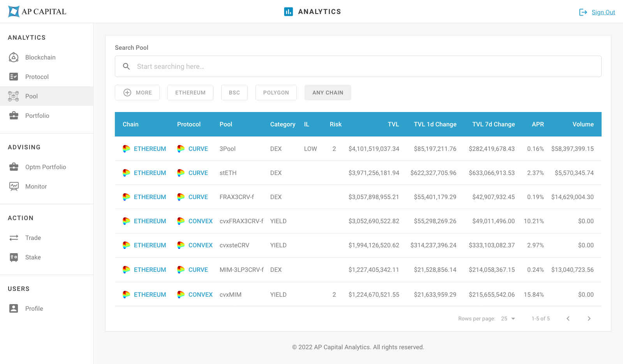Select the ANY CHAIN filter
623x364 pixels.
point(328,93)
